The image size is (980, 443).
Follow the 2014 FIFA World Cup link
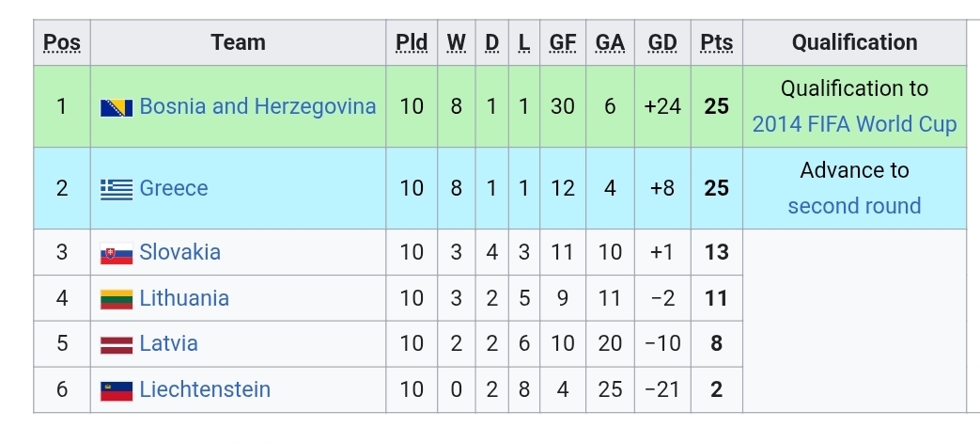click(x=854, y=124)
